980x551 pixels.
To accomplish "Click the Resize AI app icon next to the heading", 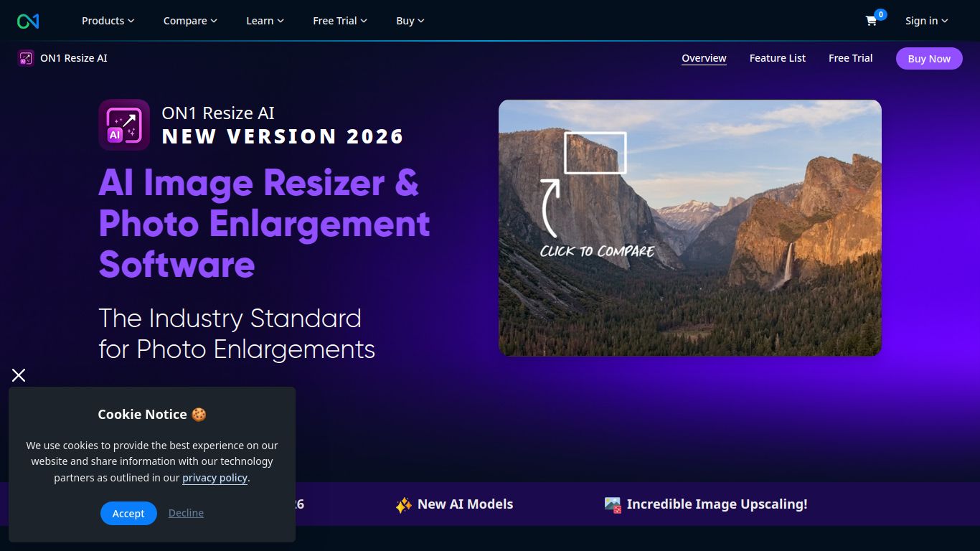I will (x=123, y=124).
